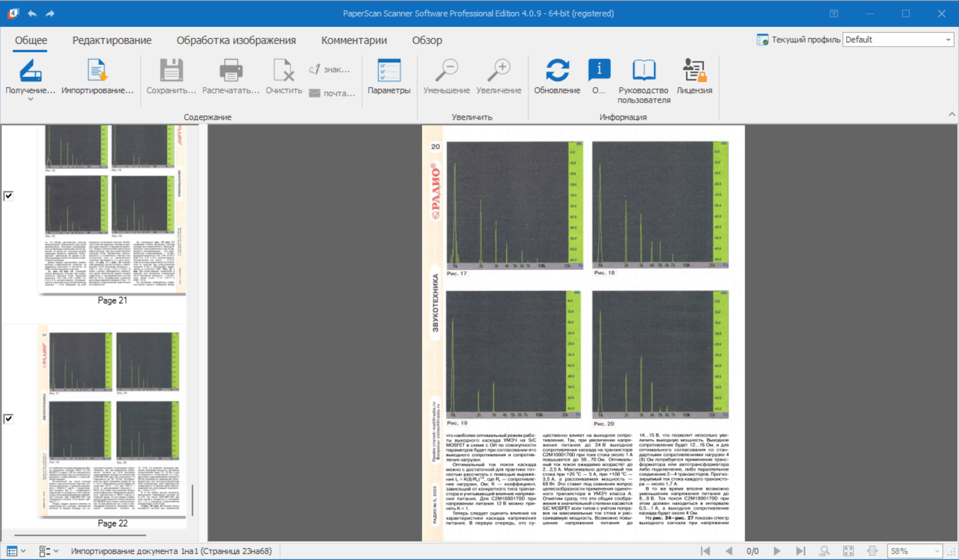Image resolution: width=959 pixels, height=560 pixels.
Task: Click the Уменьшение zoom out magnifier
Action: pyautogui.click(x=446, y=71)
